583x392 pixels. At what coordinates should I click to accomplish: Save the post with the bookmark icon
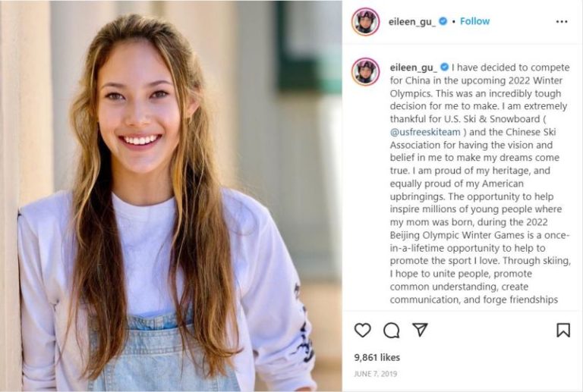tap(563, 330)
